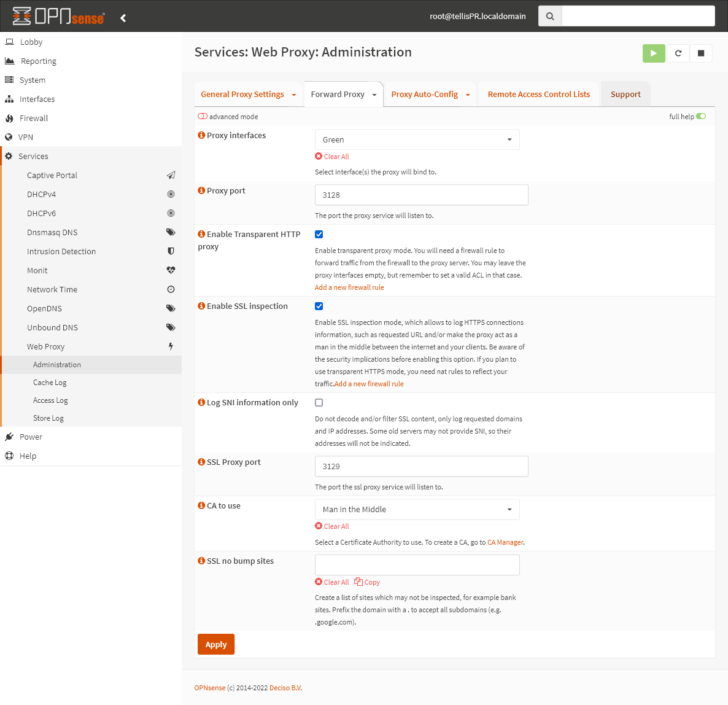The image size is (728, 705).
Task: Click the info icon next to Proxy port
Action: [x=201, y=190]
